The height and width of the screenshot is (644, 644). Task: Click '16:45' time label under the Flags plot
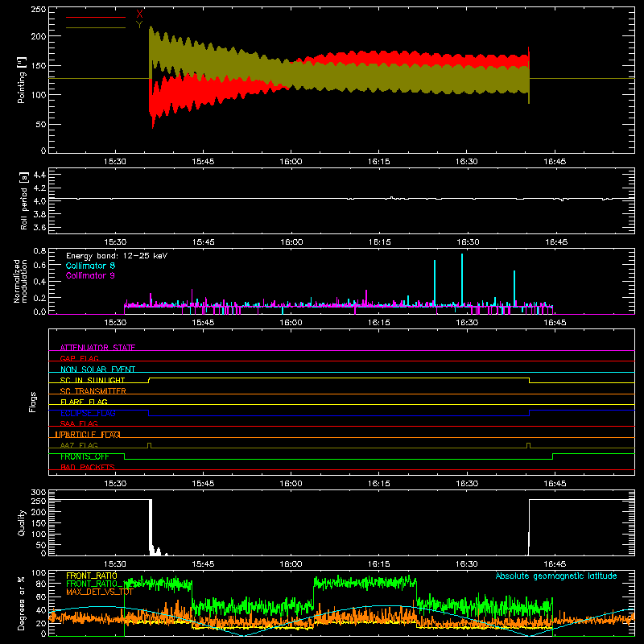click(555, 484)
